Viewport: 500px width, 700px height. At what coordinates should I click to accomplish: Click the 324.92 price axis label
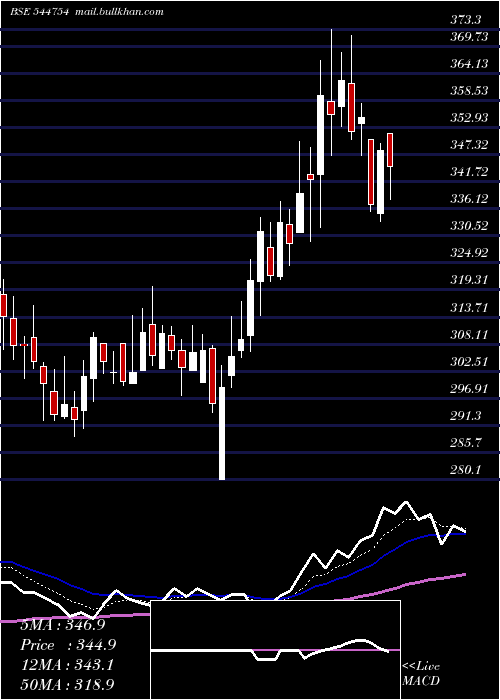point(469,253)
